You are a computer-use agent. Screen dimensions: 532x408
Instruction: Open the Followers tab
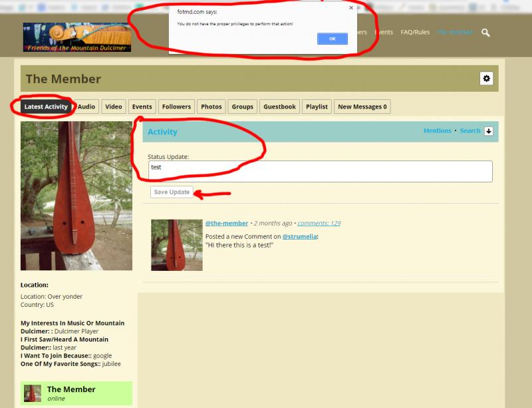point(176,106)
